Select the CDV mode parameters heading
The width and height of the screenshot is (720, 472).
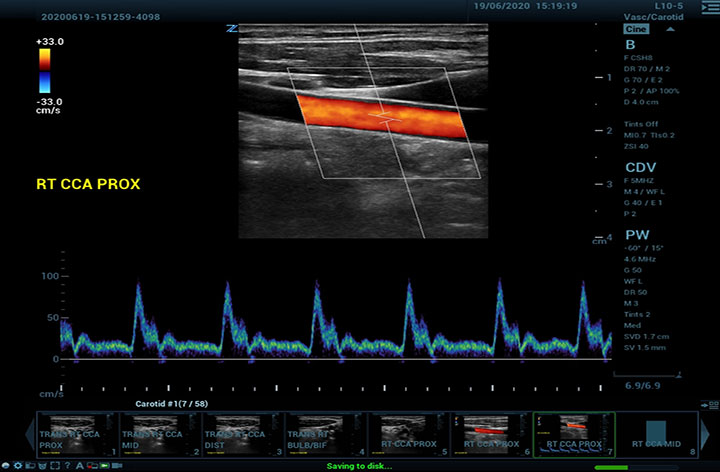point(640,167)
